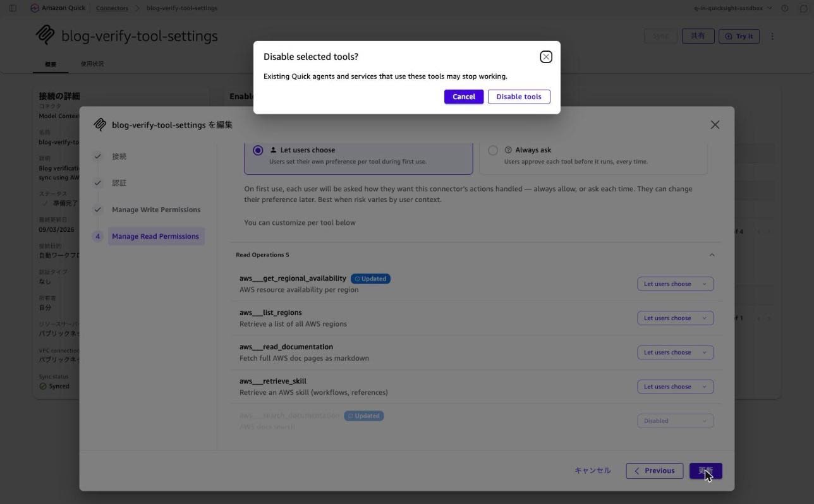This screenshot has height=504, width=814.
Task: Select the Always ask radio option
Action: pos(493,150)
